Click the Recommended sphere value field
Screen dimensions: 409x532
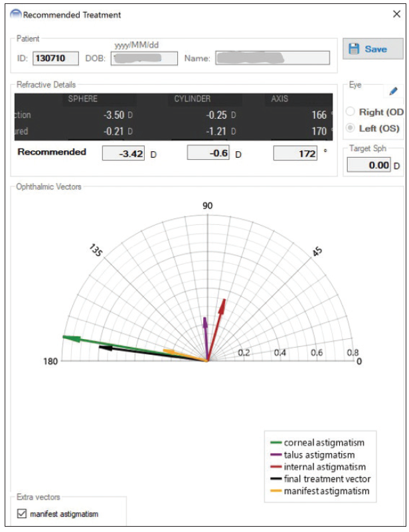click(123, 154)
